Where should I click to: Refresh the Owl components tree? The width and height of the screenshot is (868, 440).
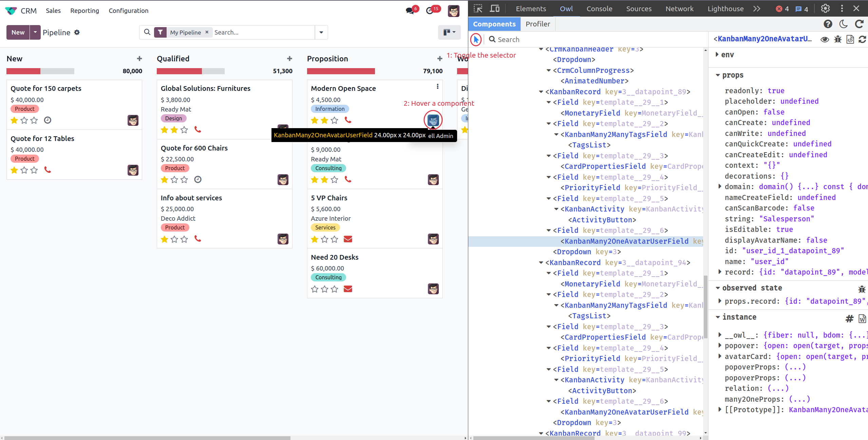[859, 24]
